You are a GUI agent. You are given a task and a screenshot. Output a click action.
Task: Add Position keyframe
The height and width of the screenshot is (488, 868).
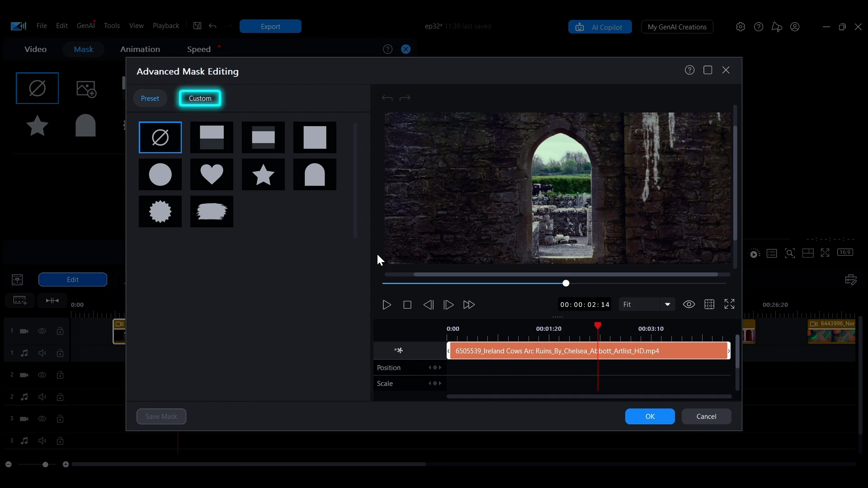coord(435,368)
